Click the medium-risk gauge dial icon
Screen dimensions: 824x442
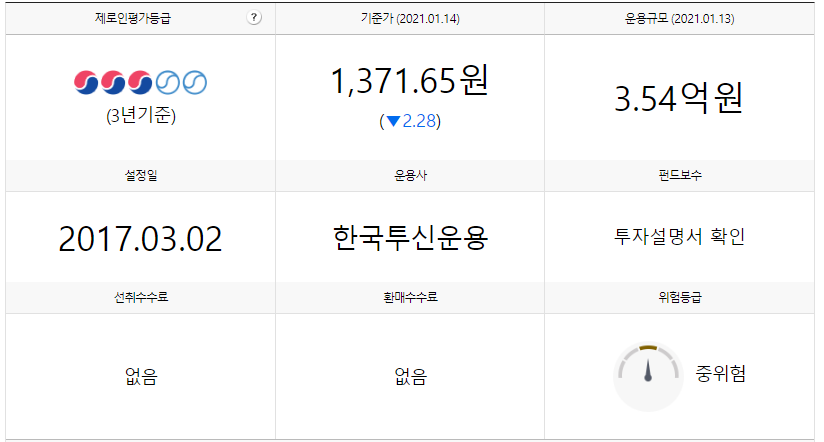point(648,376)
